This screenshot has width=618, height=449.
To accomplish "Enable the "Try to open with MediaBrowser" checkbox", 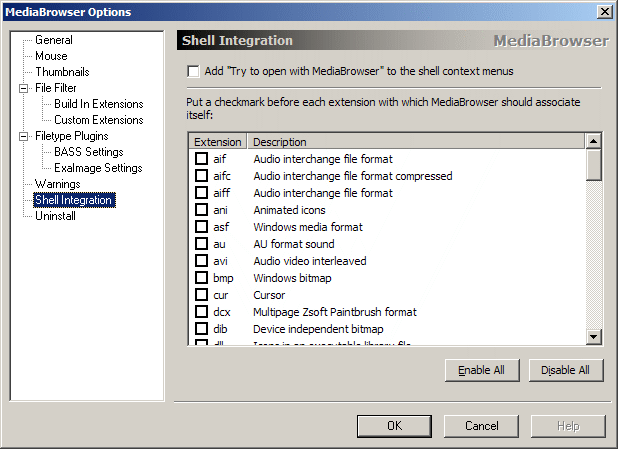I will (193, 71).
